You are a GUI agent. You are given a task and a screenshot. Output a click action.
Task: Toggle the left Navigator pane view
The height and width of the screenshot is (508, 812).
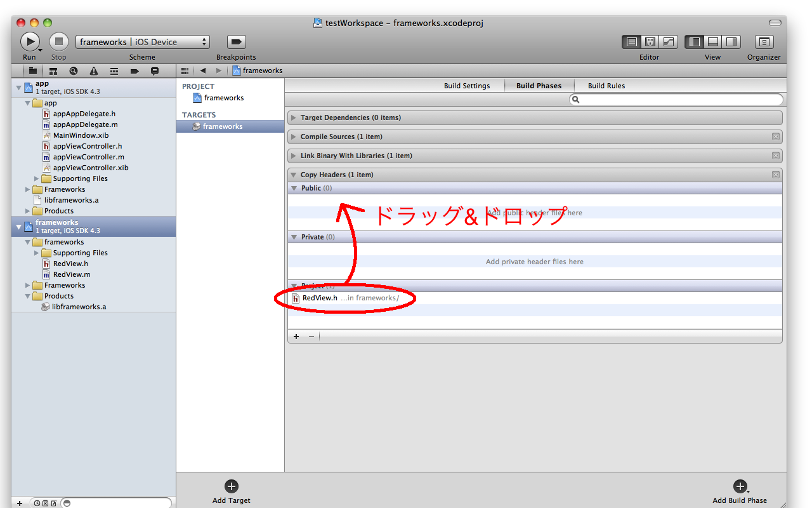(x=695, y=42)
